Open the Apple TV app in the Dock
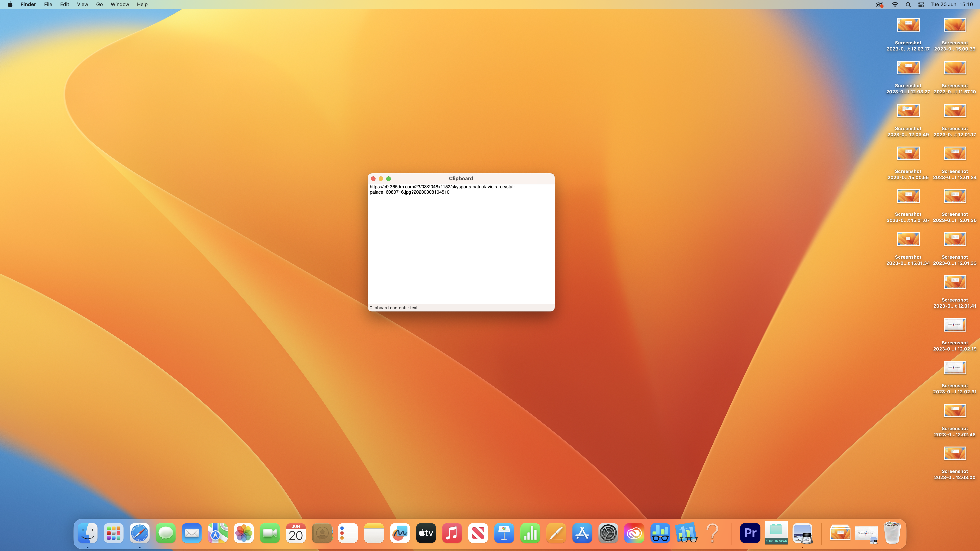Screen dimensions: 980x551 (x=426, y=533)
